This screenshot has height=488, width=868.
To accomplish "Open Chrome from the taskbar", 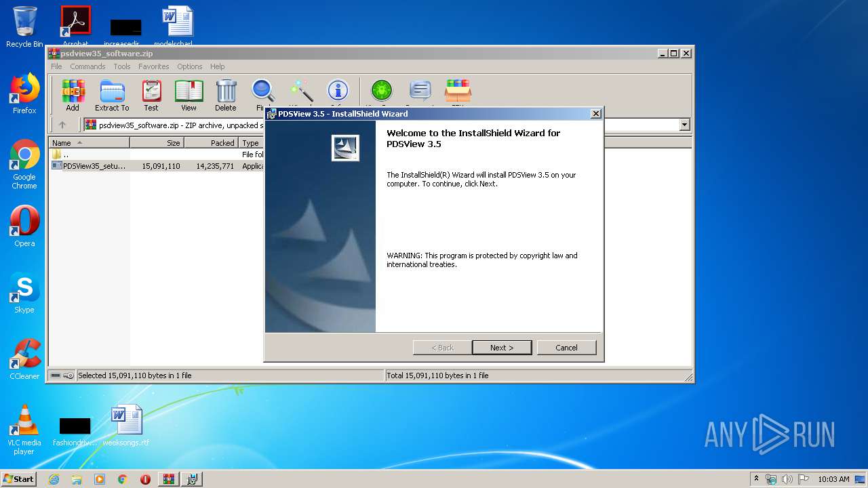I will coord(123,479).
